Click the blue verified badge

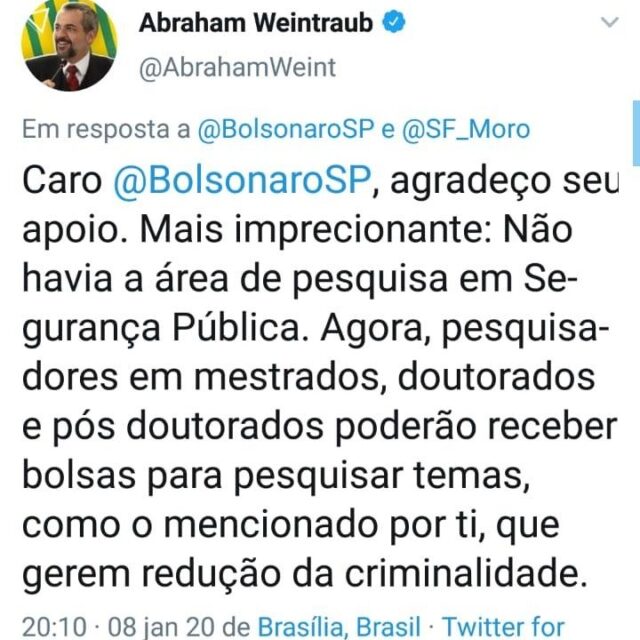click(x=394, y=22)
